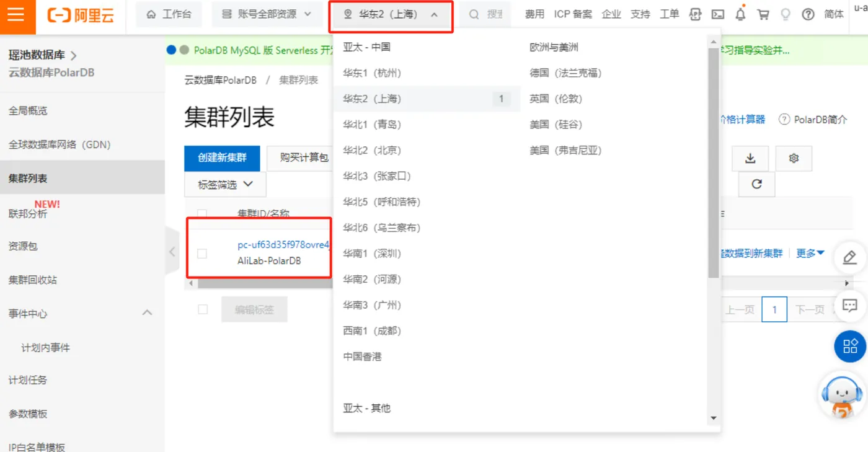Select region 华东2（上海）in the list

tap(427, 99)
